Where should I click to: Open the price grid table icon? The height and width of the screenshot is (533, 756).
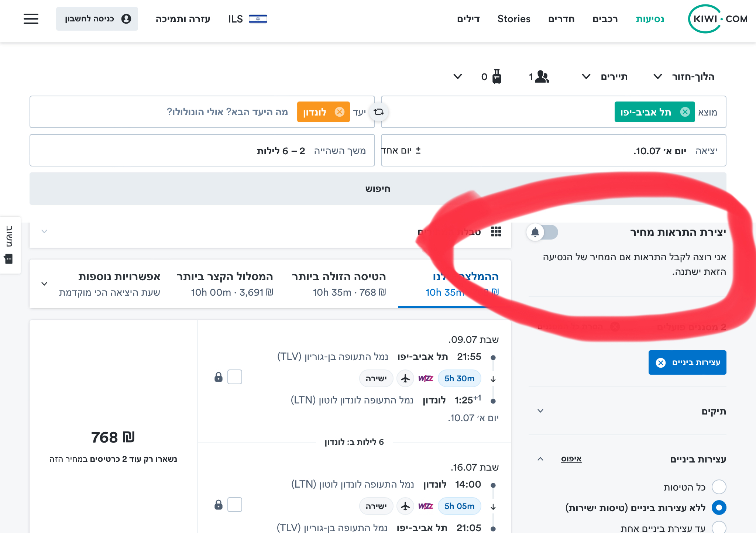(x=496, y=232)
